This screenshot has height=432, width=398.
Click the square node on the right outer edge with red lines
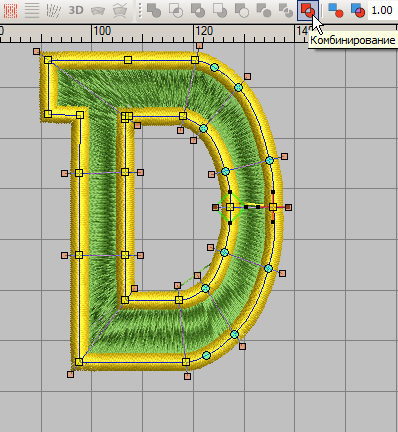tap(273, 207)
